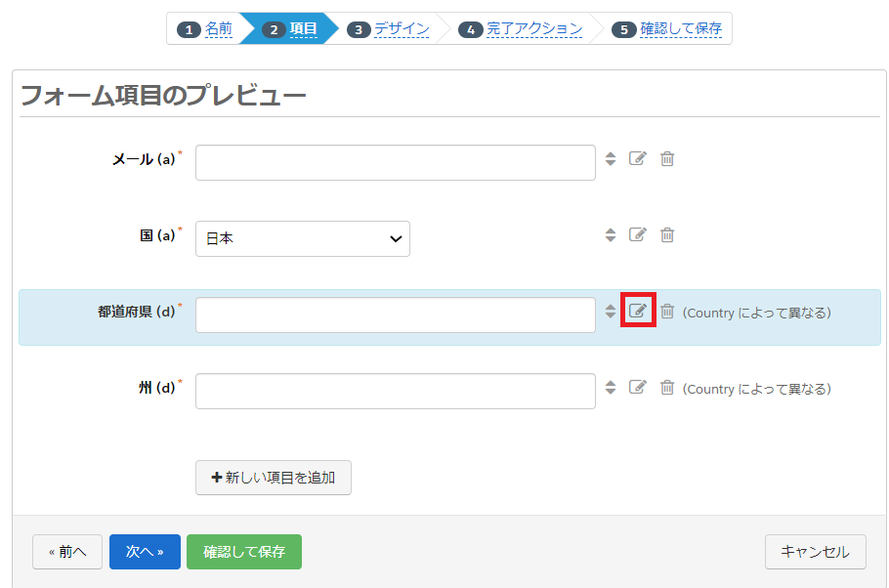Reorder the 州 (d) field handle

[610, 387]
